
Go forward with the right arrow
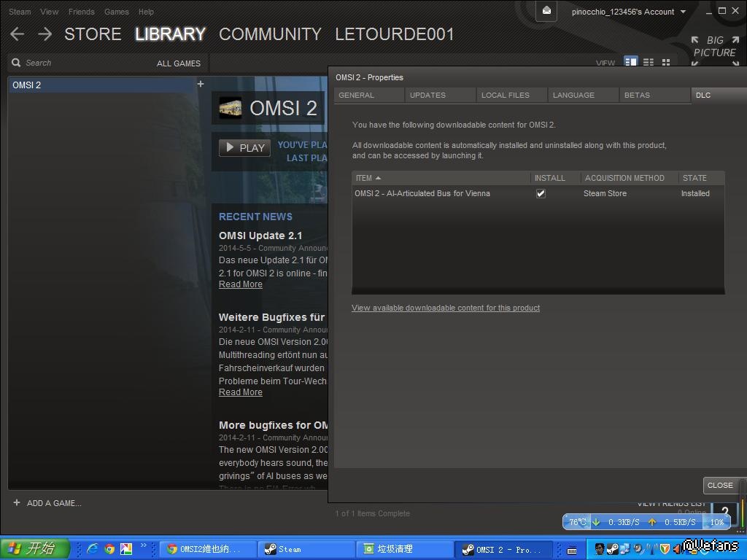[44, 34]
